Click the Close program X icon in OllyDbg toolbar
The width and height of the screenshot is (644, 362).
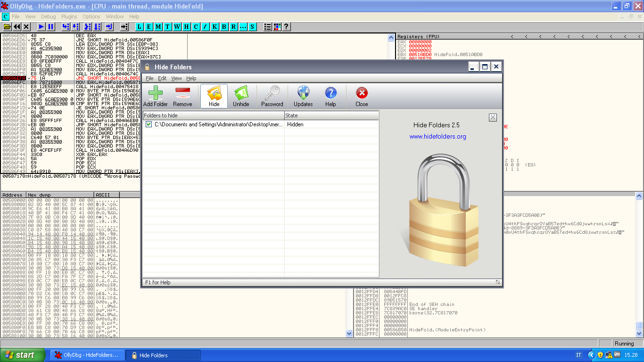26,27
